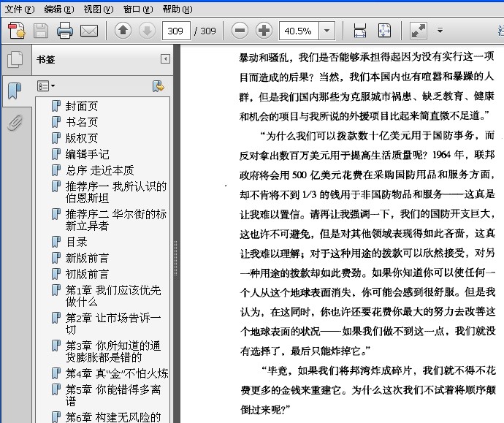
Task: Click the Email envelope icon
Action: [89, 31]
